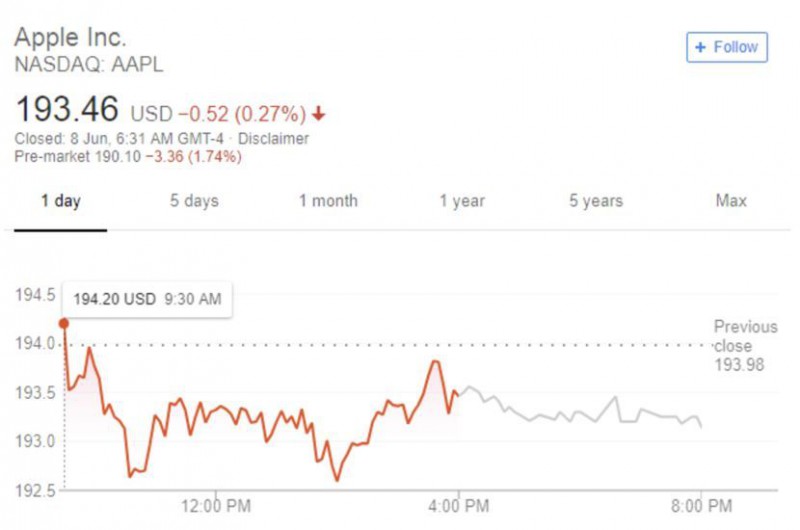Click the 194.20 USD tooltip
The image size is (800, 530).
tap(147, 299)
